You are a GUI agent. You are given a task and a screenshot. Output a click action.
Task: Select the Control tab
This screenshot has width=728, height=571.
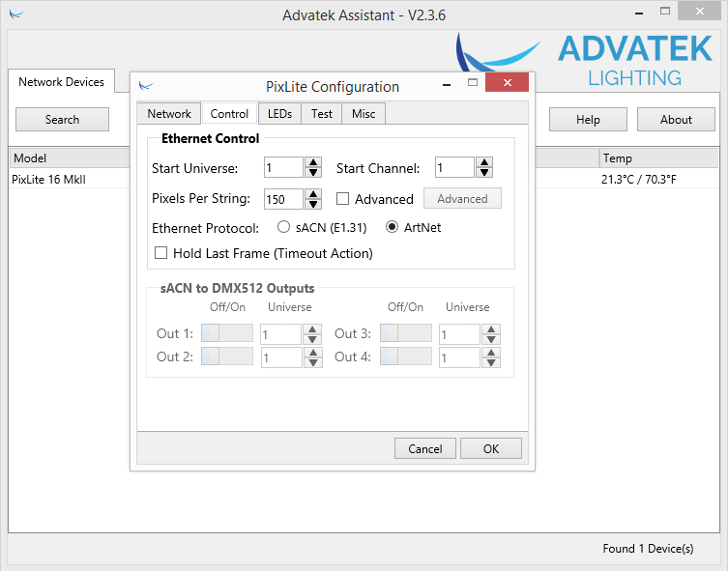pyautogui.click(x=229, y=114)
